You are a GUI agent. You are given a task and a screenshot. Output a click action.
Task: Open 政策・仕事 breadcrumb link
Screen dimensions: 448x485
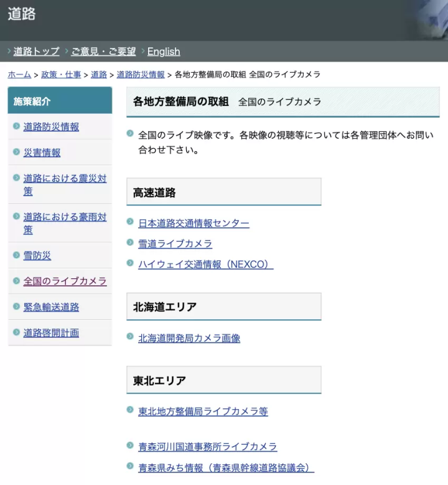tap(61, 75)
